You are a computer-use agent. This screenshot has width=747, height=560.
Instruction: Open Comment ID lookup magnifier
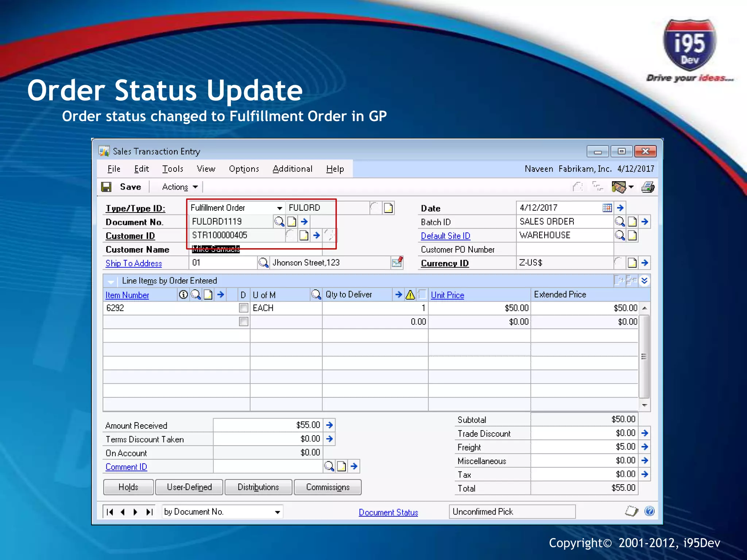click(x=329, y=466)
